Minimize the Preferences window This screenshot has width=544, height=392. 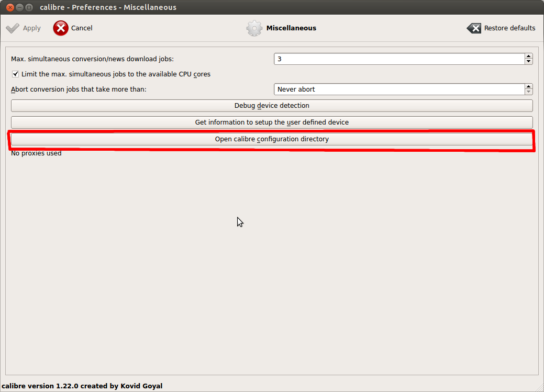coord(18,7)
